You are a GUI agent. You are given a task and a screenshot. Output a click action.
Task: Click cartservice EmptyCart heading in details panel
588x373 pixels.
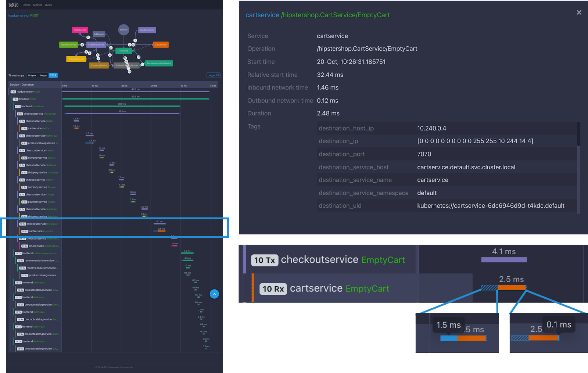[x=318, y=15]
